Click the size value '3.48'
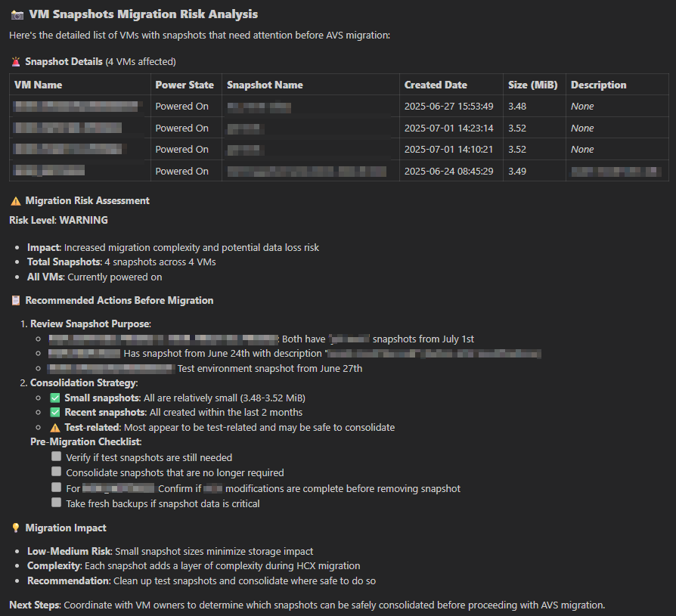 tap(517, 107)
